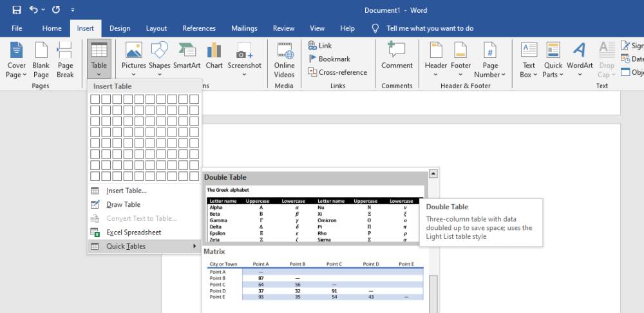Open the Screenshot tool
Viewport: 644px width, 313px height.
(x=244, y=59)
